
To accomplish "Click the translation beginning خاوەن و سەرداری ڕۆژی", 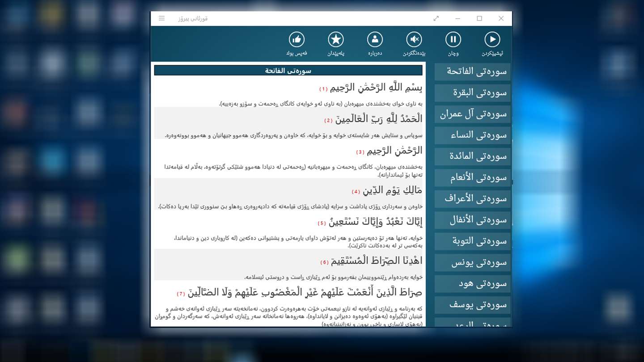I will click(290, 206).
